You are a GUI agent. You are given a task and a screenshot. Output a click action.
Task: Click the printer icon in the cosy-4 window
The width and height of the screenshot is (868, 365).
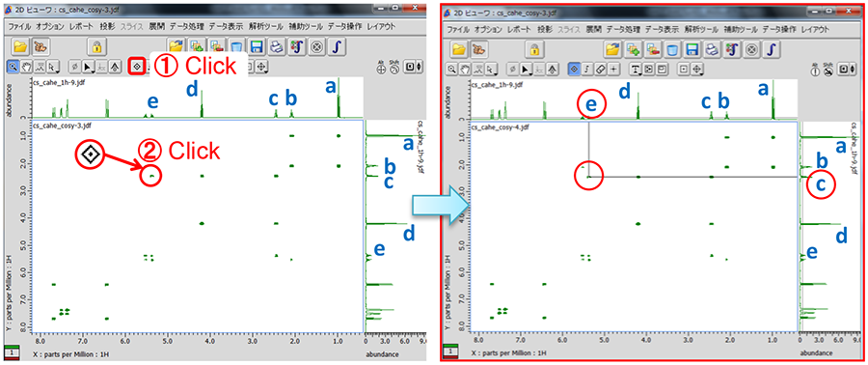click(712, 49)
